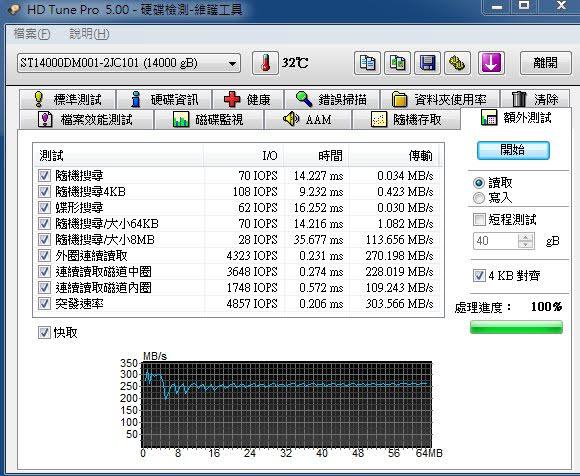The image size is (580, 476).
Task: Increase the short test gB stepper value
Action: [526, 237]
